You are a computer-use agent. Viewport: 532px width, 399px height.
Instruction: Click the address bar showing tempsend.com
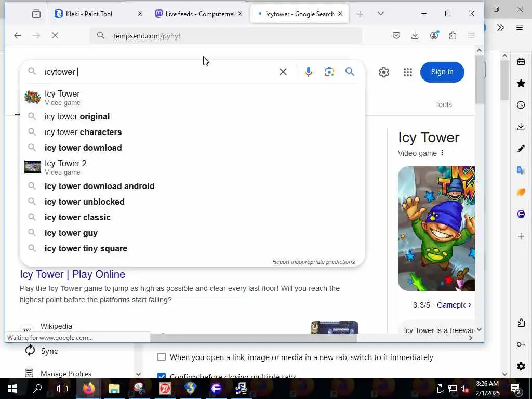(226, 35)
